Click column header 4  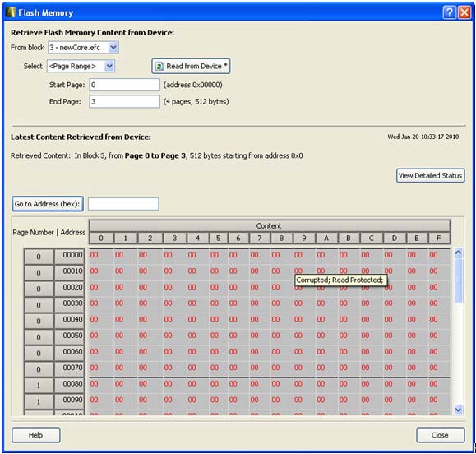(197, 239)
